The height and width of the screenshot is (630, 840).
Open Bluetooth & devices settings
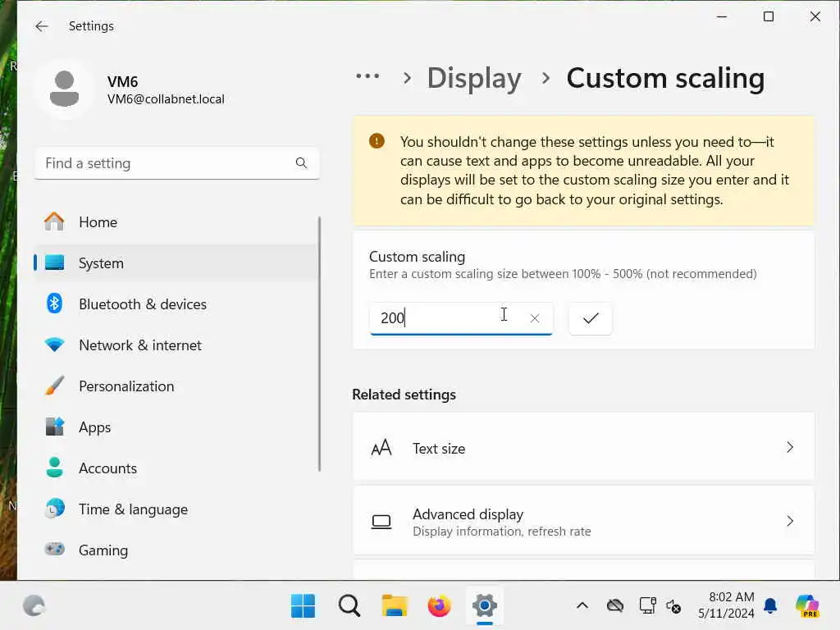point(142,304)
